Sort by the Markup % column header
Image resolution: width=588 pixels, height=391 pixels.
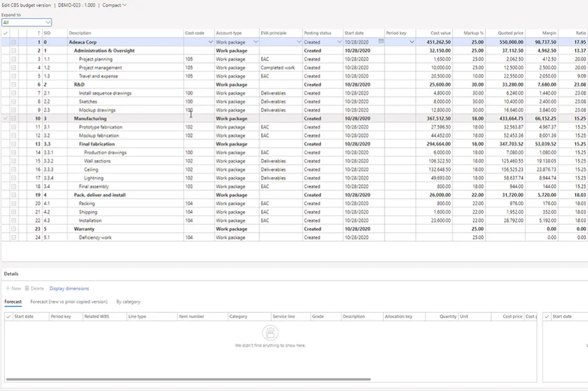click(473, 33)
